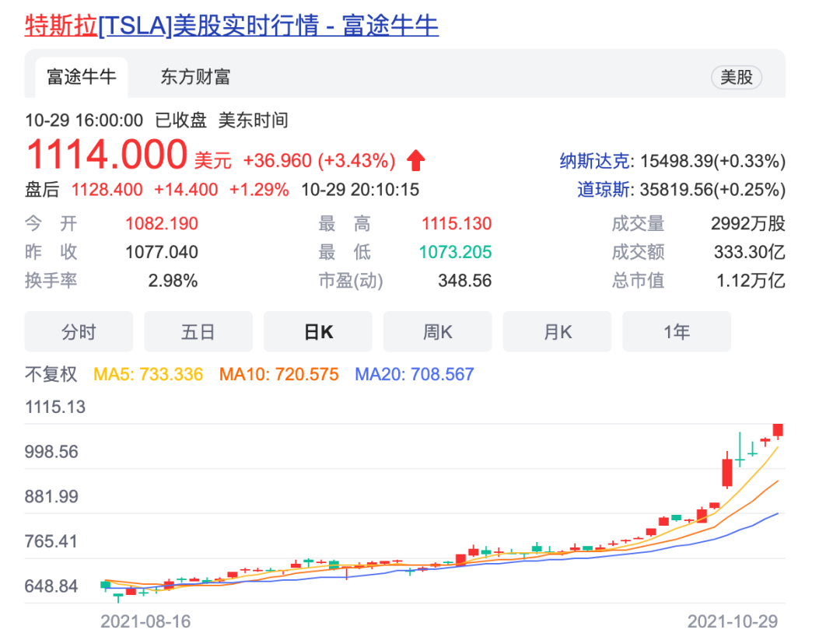Click the 2021-10-29 end date label

tap(732, 621)
